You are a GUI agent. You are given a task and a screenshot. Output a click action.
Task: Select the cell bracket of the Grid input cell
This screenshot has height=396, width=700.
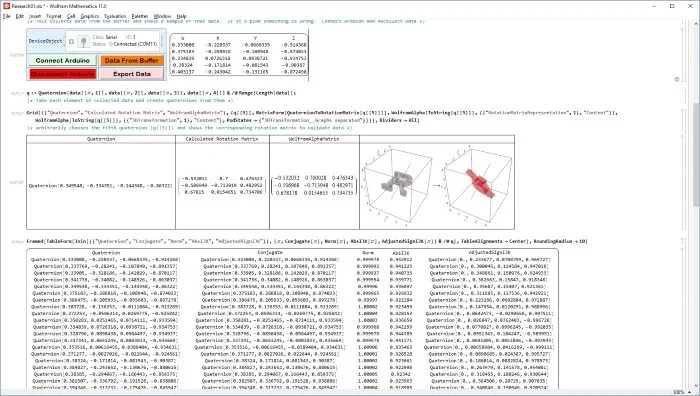tap(684, 120)
